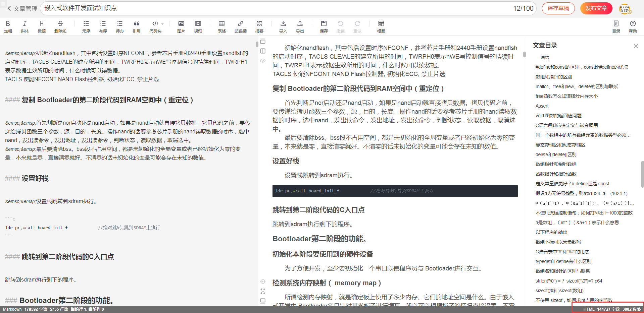Add article summary (摘要)
644x313 pixels.
click(259, 26)
